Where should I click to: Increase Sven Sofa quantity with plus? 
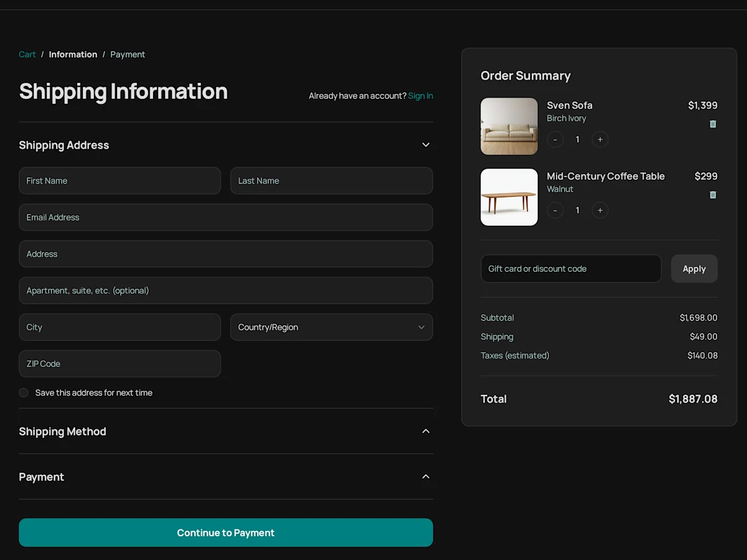pos(600,139)
